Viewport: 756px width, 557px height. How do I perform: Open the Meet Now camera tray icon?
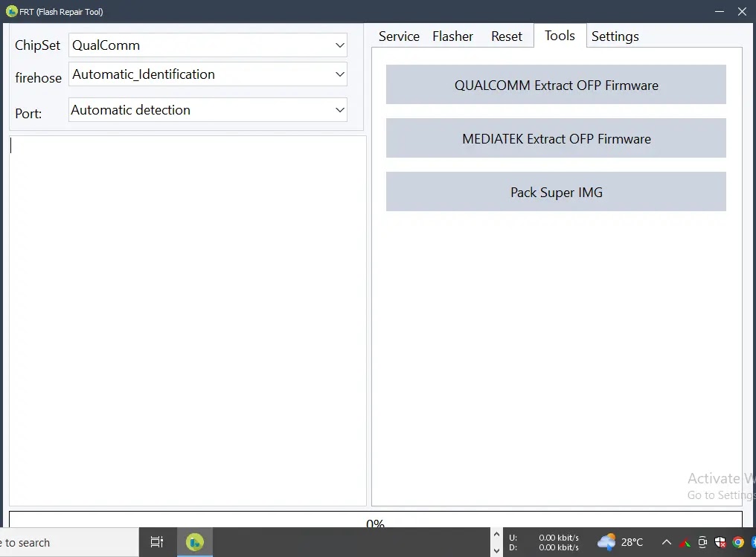702,542
